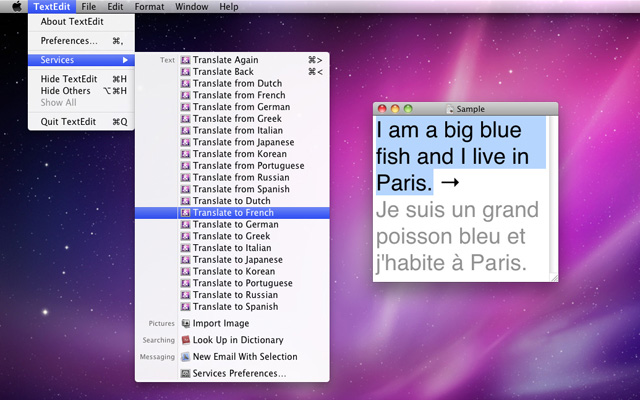This screenshot has width=640, height=400.
Task: Click the icon next to Translate from Portuguese
Action: click(x=185, y=166)
